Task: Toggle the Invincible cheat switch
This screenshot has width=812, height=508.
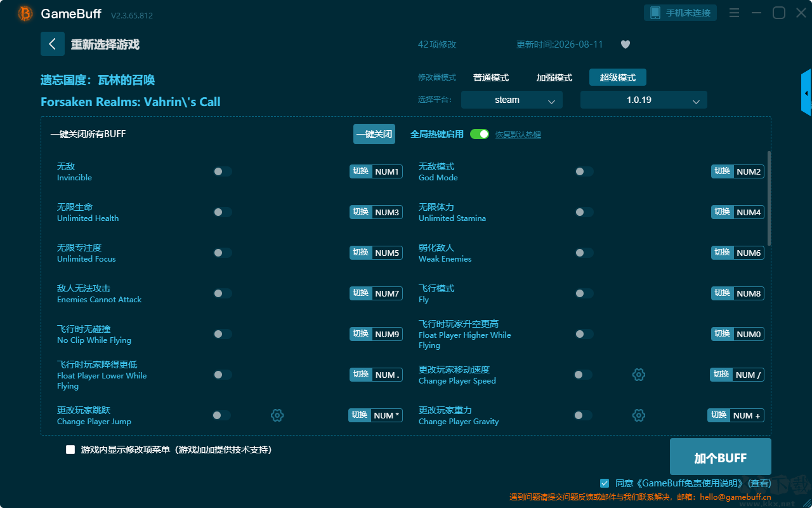Action: pos(223,171)
